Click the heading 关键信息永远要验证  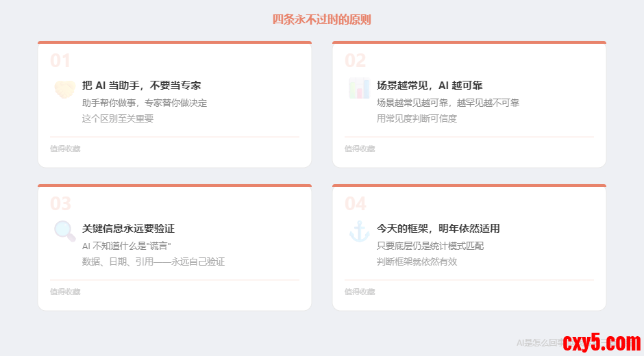point(128,228)
